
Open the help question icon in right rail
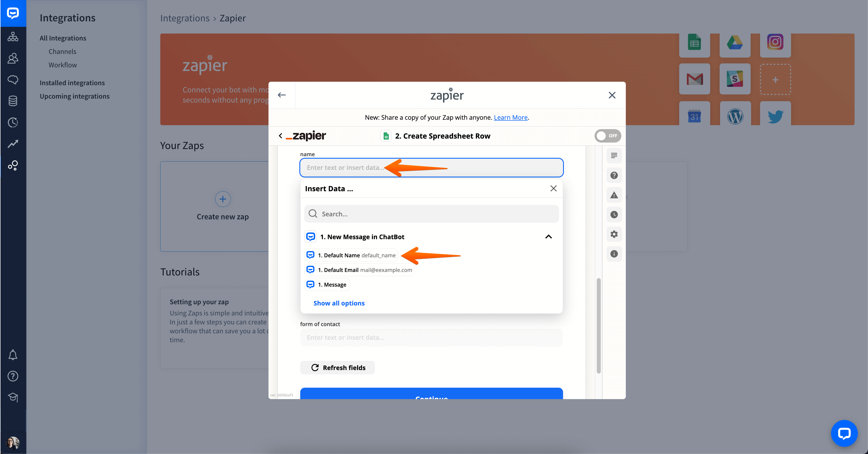pos(614,175)
